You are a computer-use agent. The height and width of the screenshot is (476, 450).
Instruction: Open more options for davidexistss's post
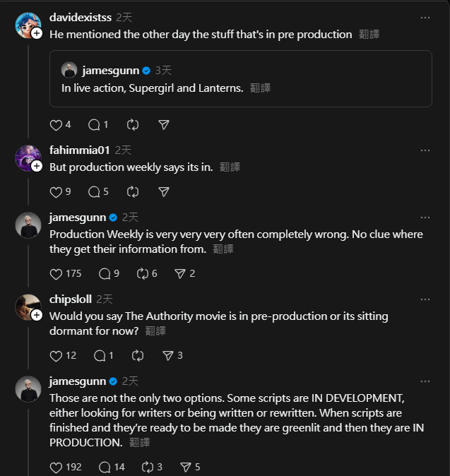(x=425, y=17)
